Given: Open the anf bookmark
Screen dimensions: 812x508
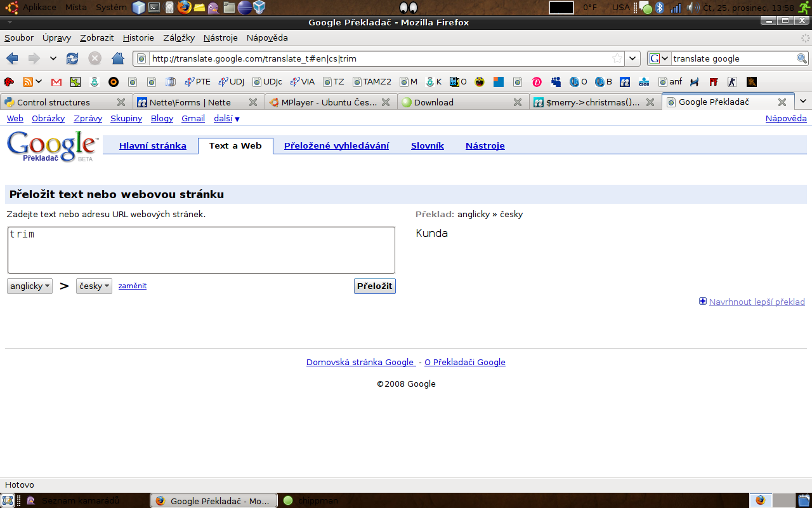Looking at the screenshot, I should (x=670, y=82).
